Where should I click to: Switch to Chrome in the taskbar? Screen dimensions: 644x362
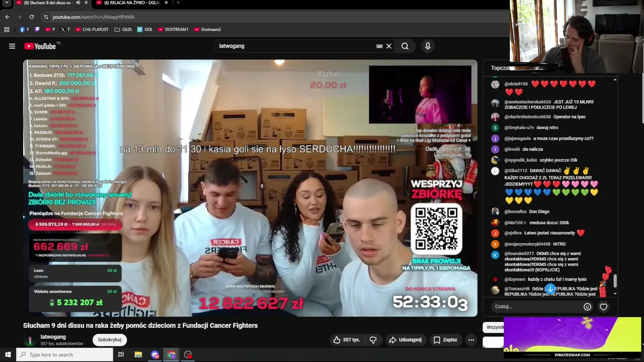171,355
